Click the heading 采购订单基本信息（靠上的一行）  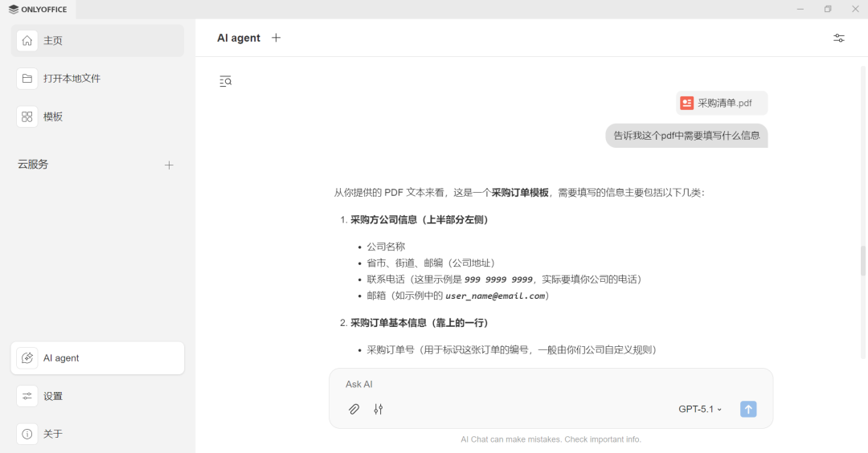[420, 322]
